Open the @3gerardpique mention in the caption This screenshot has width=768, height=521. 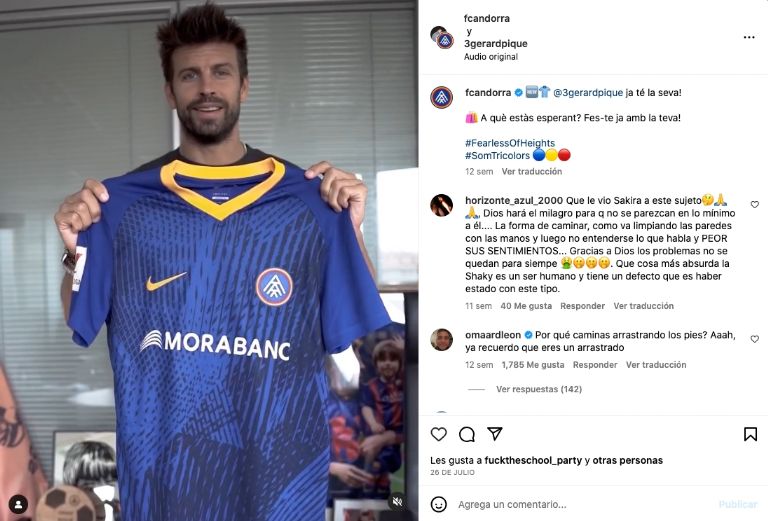588,93
